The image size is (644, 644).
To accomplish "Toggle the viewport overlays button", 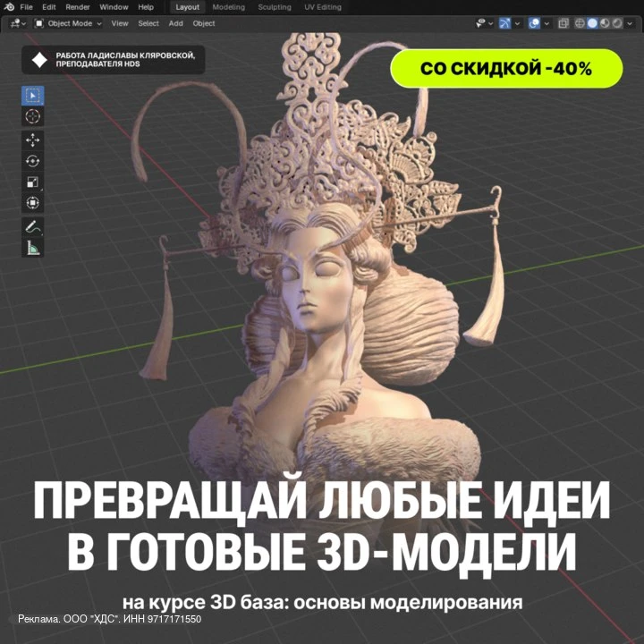I will click(x=534, y=23).
